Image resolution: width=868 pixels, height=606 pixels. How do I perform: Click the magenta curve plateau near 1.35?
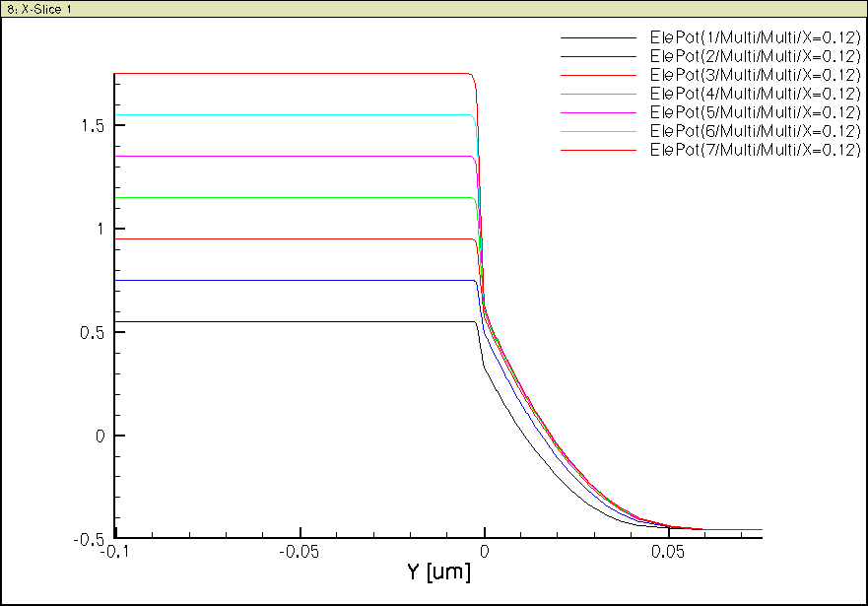[x=294, y=156]
